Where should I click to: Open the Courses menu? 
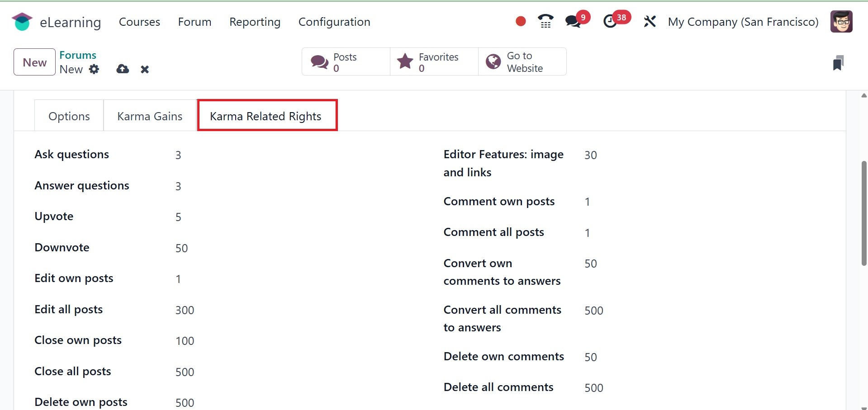[x=139, y=22]
